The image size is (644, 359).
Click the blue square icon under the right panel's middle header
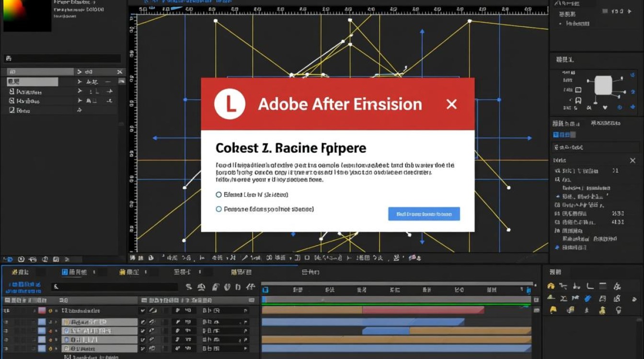click(556, 135)
